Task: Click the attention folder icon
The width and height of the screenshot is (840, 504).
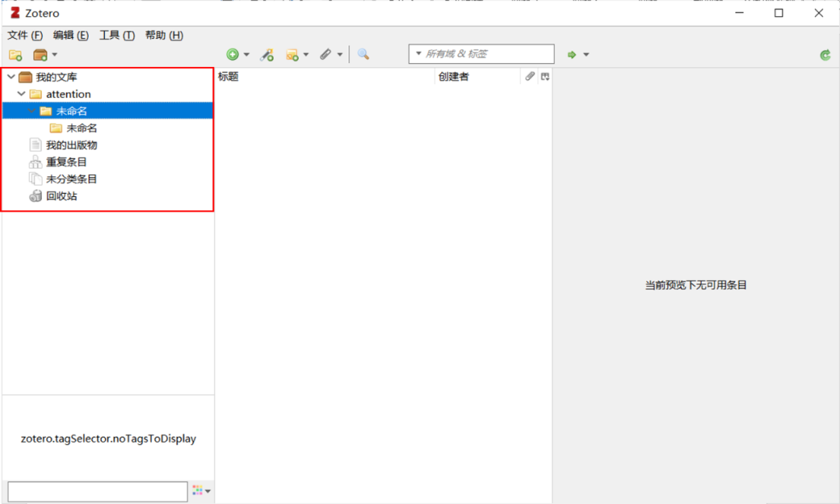Action: pos(36,94)
